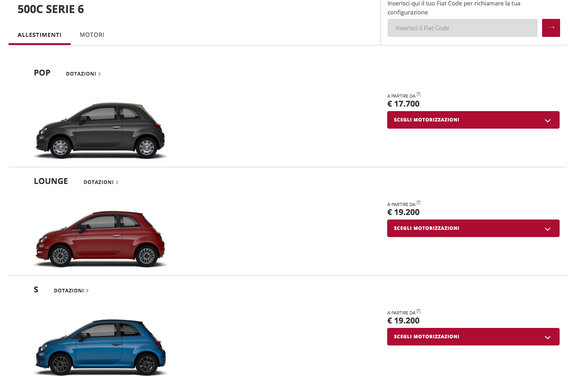Image resolution: width=588 pixels, height=381 pixels.
Task: Expand Scegli Motorizzazioni for the S trim
Action: point(473,337)
